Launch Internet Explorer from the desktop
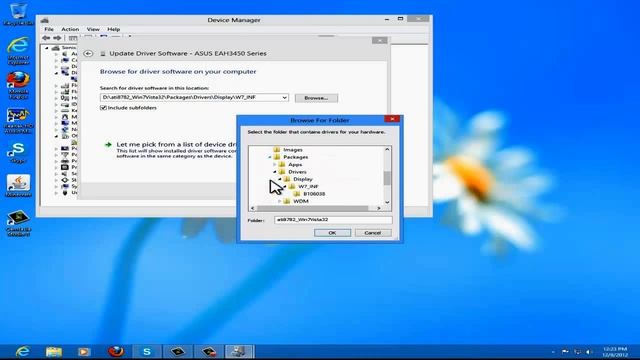Image resolution: width=640 pixels, height=360 pixels. (x=18, y=50)
